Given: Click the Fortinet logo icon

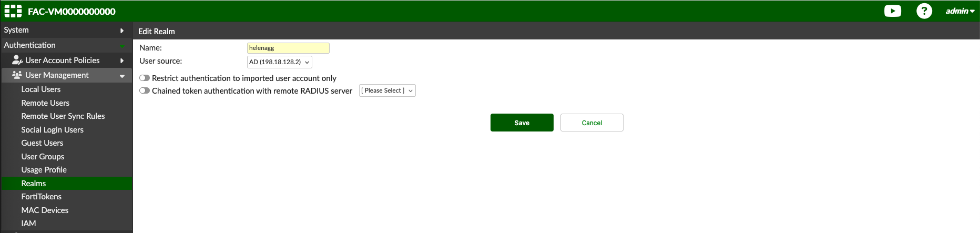Looking at the screenshot, I should (x=13, y=11).
